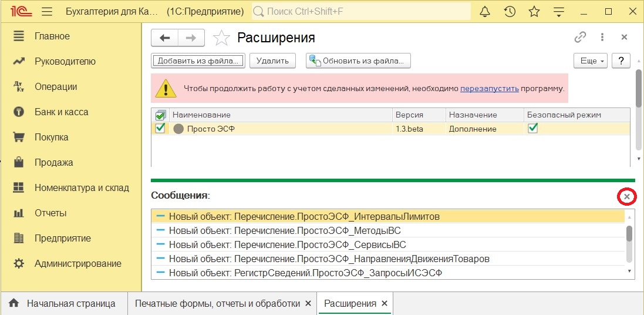Open Номенклатура и склад section

pos(82,188)
